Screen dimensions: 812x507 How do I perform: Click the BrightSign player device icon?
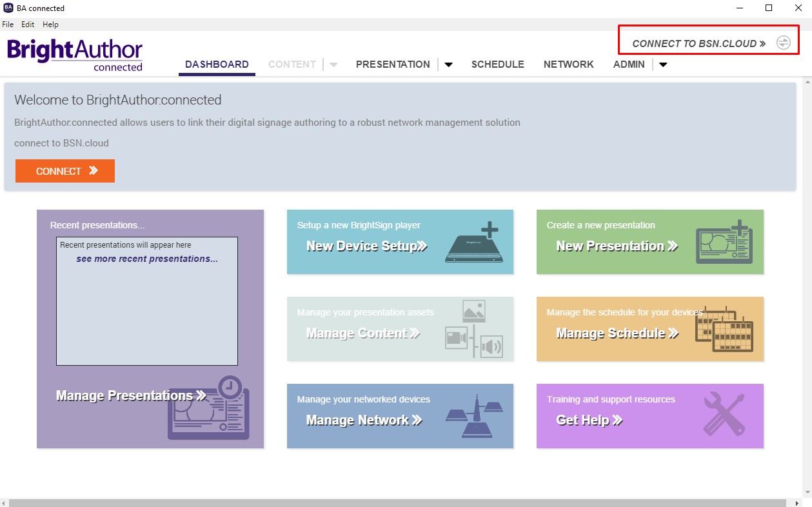coord(475,241)
